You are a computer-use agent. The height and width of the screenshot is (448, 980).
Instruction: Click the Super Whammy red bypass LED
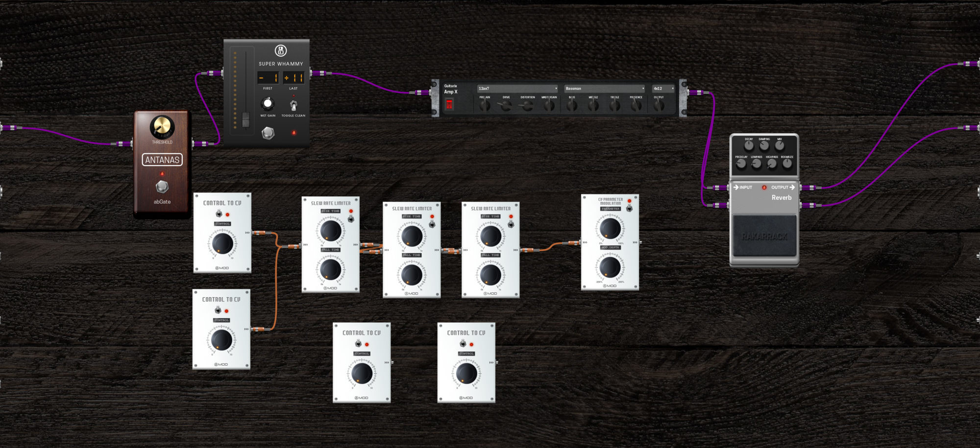[294, 133]
